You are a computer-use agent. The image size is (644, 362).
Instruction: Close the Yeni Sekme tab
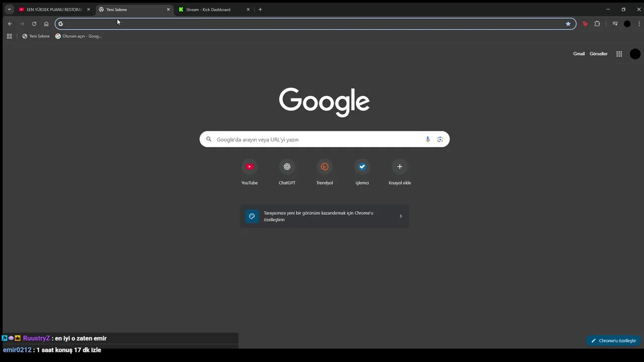pos(169,10)
